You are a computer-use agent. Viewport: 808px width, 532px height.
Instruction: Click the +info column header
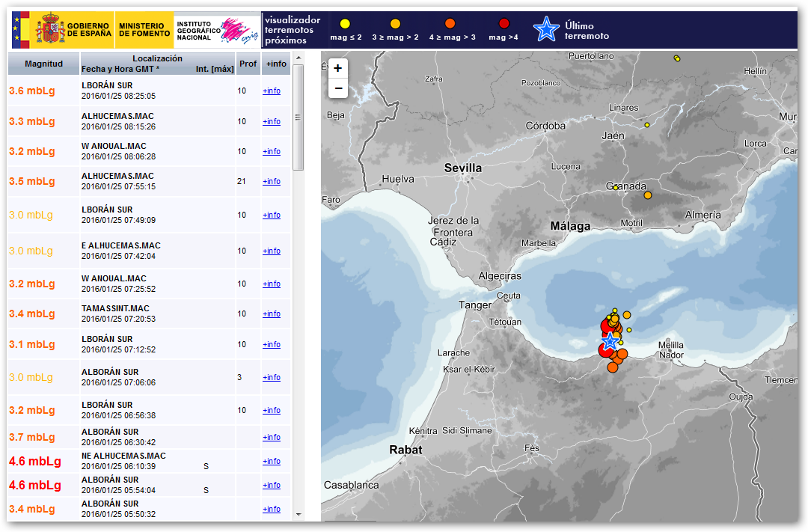(276, 64)
